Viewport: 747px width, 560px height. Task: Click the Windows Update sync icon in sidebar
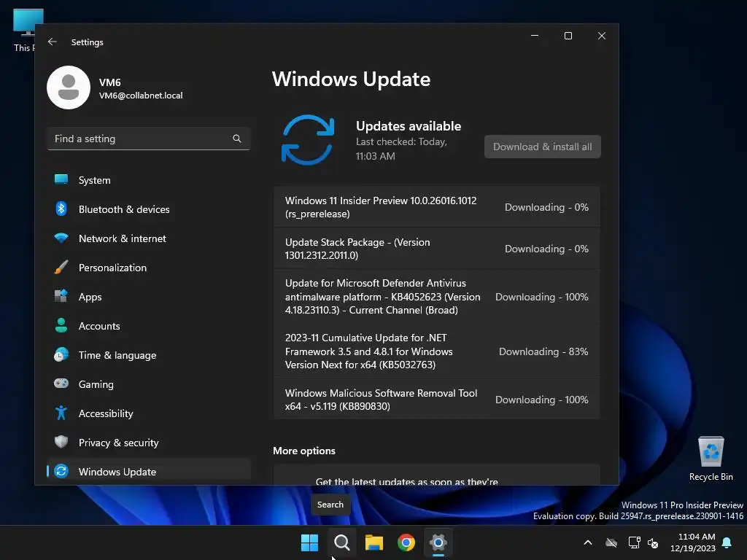tap(61, 471)
